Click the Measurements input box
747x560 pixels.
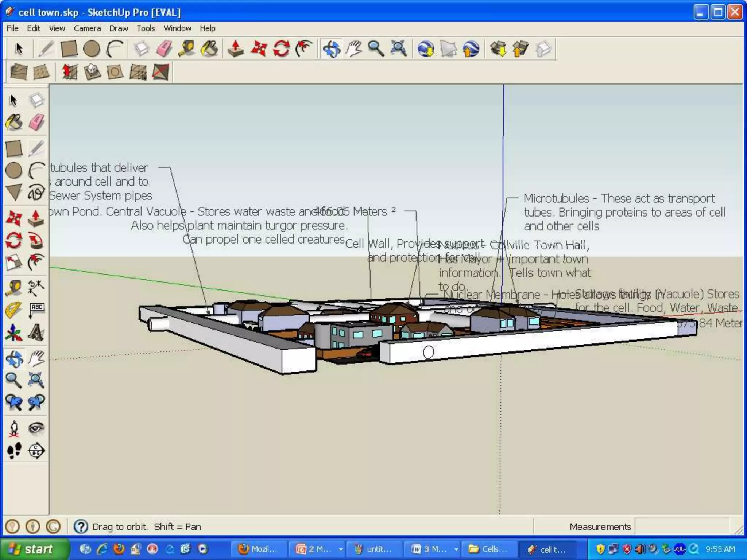pyautogui.click(x=681, y=526)
